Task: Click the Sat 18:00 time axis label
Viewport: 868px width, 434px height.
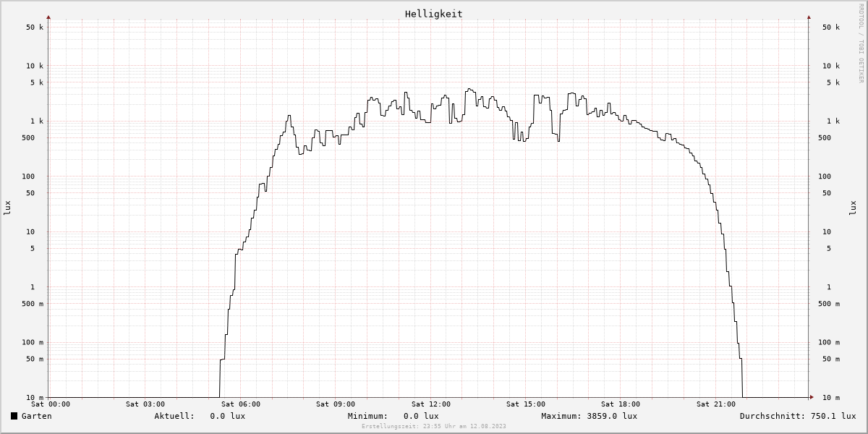Action: 621,404
